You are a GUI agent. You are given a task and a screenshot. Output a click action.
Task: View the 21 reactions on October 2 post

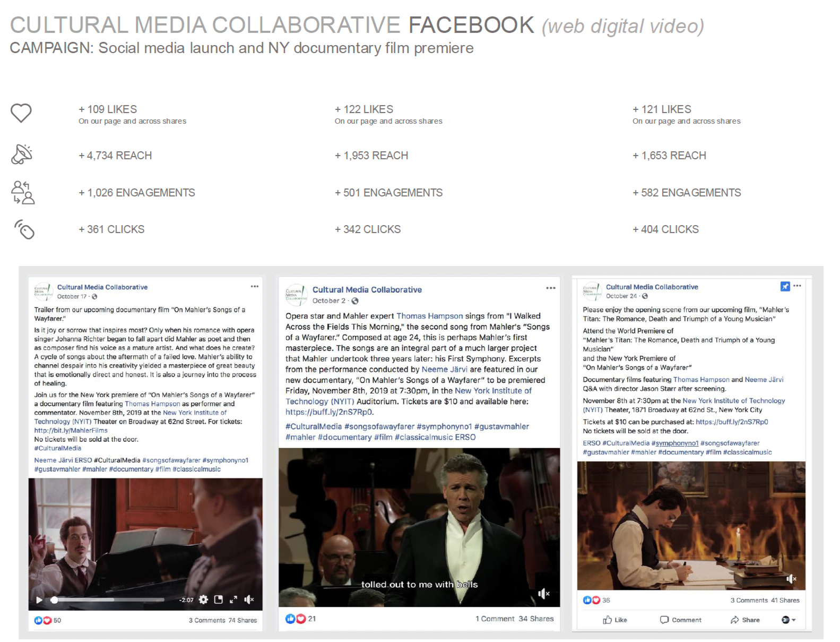300,619
